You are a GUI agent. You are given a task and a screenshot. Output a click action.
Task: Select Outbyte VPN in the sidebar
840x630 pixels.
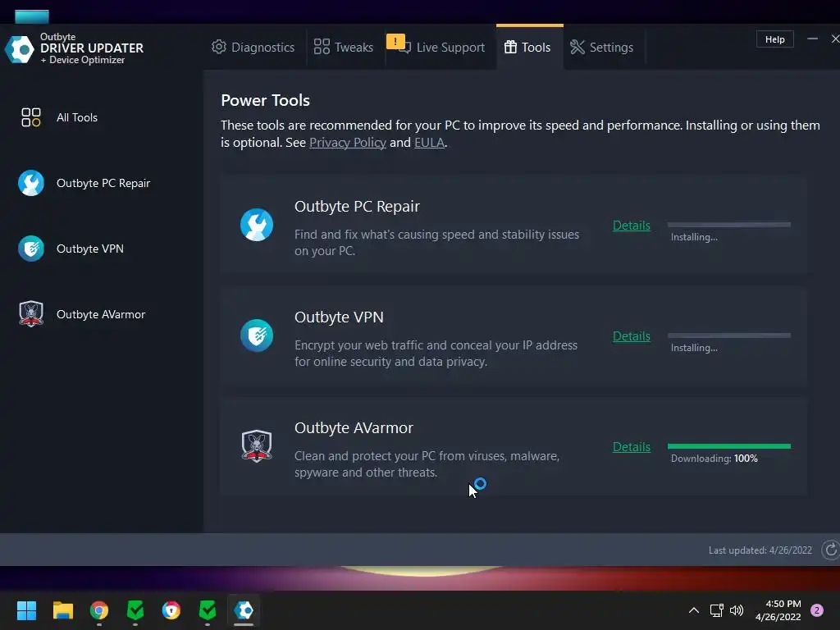[x=90, y=249]
